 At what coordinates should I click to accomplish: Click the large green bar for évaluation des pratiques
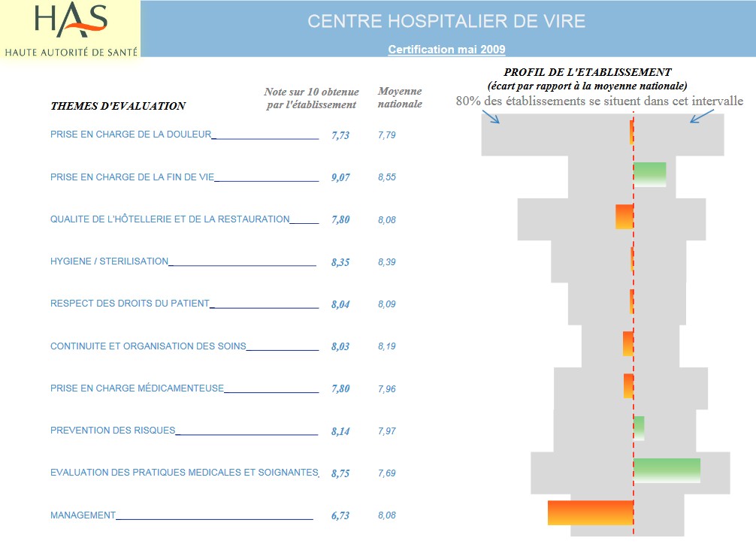pos(667,470)
